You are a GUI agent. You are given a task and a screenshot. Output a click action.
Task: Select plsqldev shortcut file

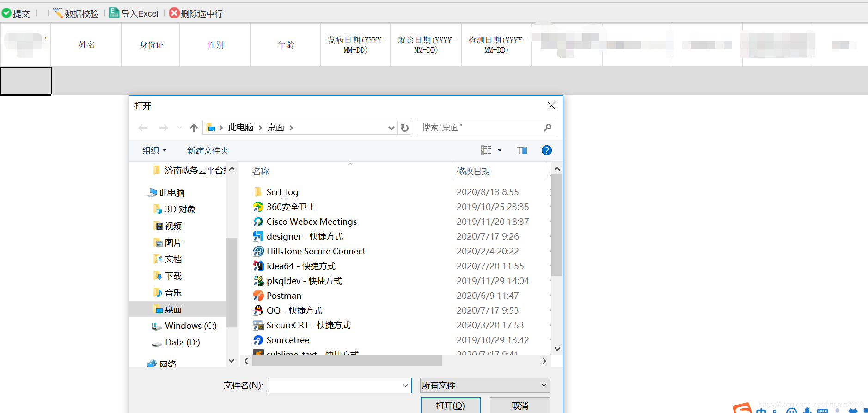click(x=298, y=281)
